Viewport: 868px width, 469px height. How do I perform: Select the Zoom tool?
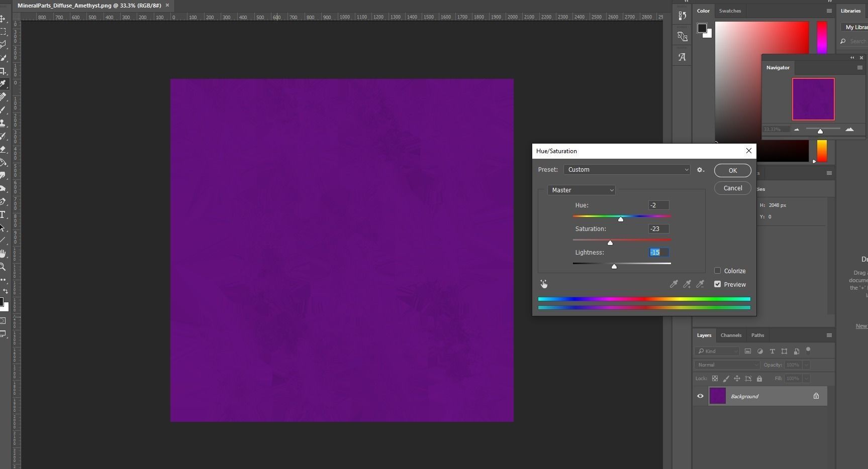coord(3,267)
